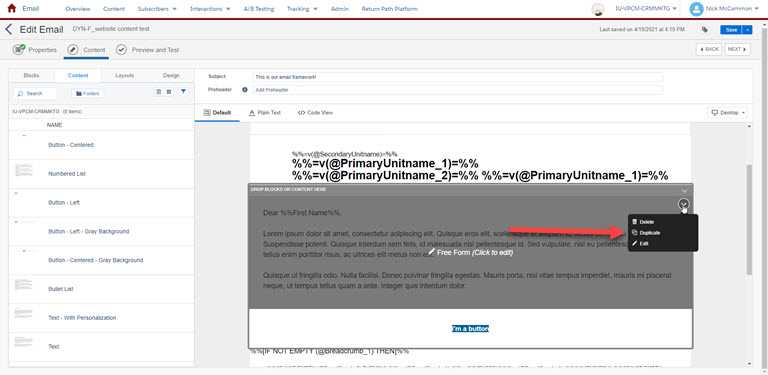
Task: Open the Desktop preview dropdown
Action: click(x=728, y=113)
